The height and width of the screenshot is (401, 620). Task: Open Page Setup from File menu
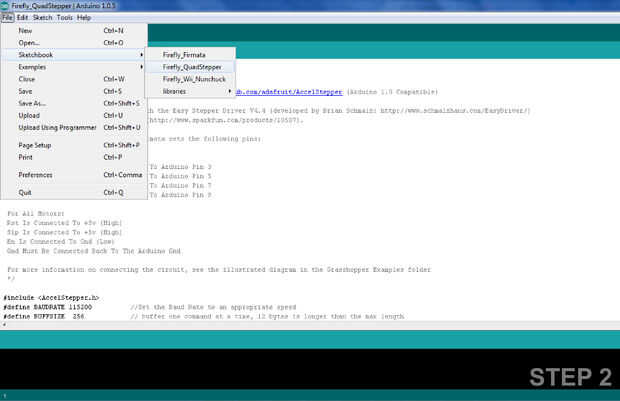74,145
